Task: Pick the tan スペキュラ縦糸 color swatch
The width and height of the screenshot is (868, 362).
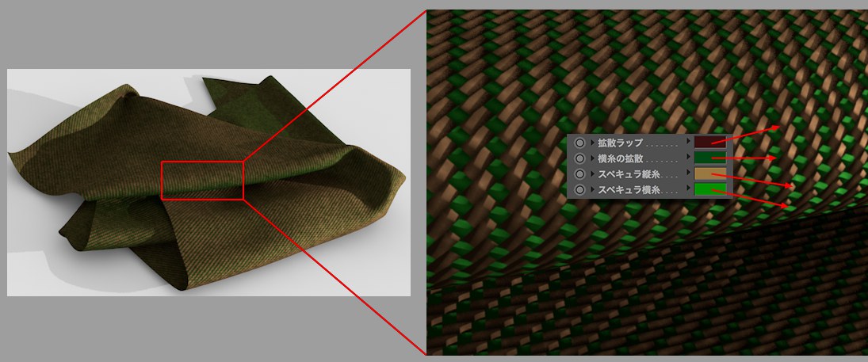Action: (x=709, y=173)
